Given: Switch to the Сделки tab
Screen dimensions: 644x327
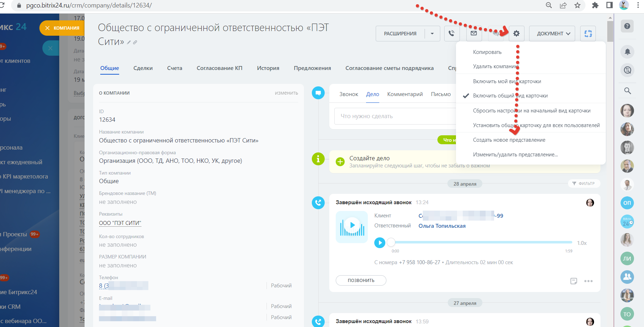Looking at the screenshot, I should click(143, 68).
